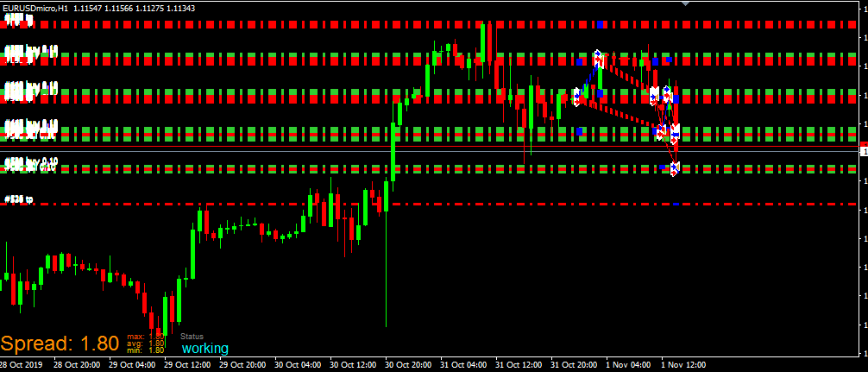Click the grey Status label
The image size is (868, 372).
click(x=192, y=336)
